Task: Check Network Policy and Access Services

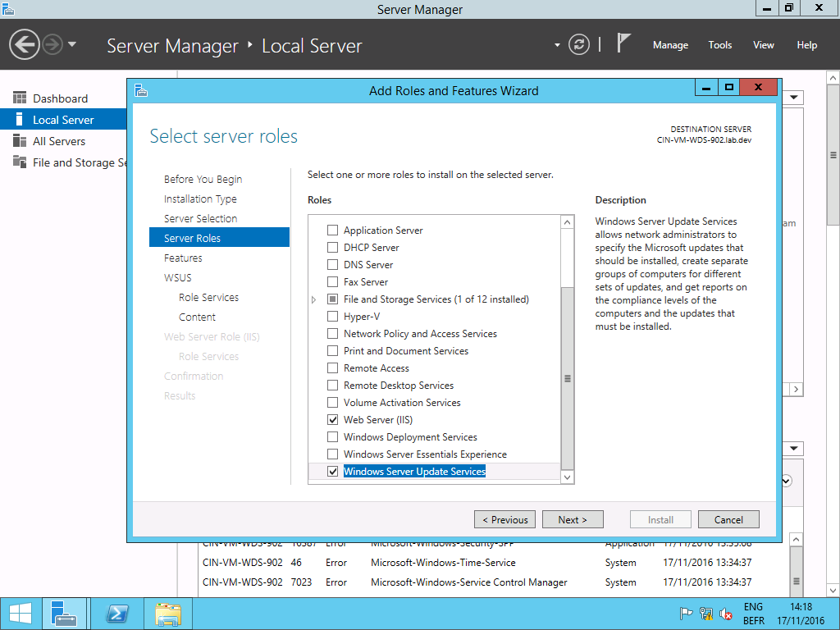Action: (x=333, y=334)
